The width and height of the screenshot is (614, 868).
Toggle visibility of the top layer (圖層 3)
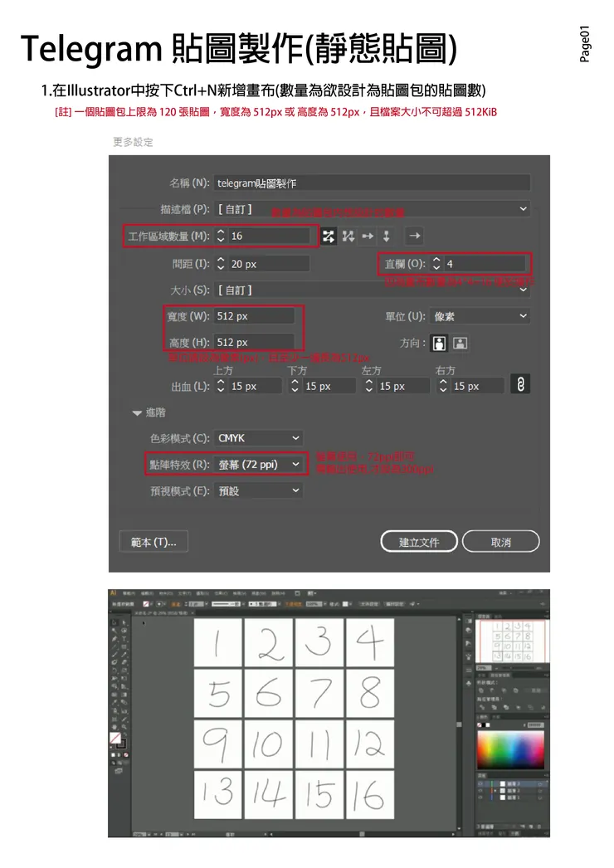480,784
